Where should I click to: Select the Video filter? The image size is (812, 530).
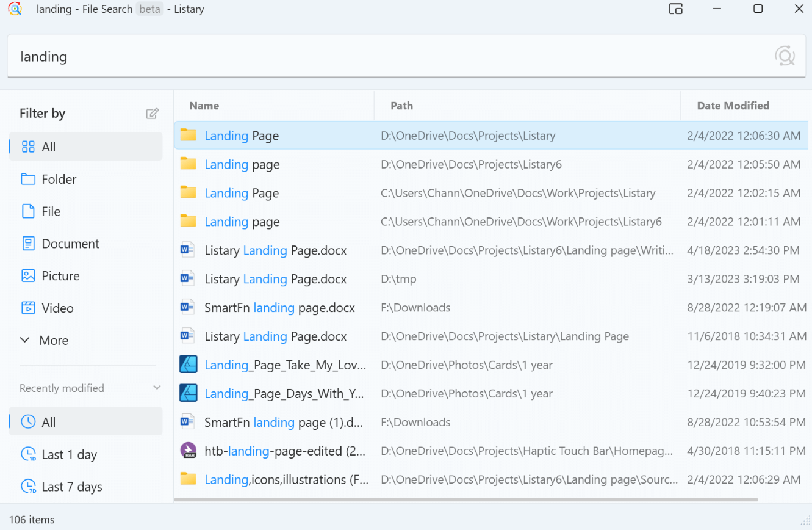[85, 308]
